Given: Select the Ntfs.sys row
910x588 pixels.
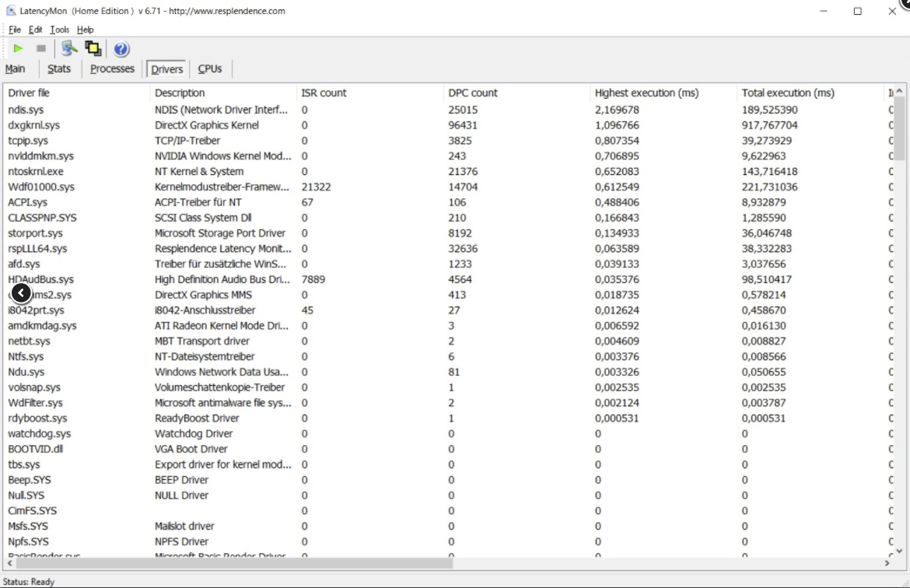Looking at the screenshot, I should click(x=448, y=356).
